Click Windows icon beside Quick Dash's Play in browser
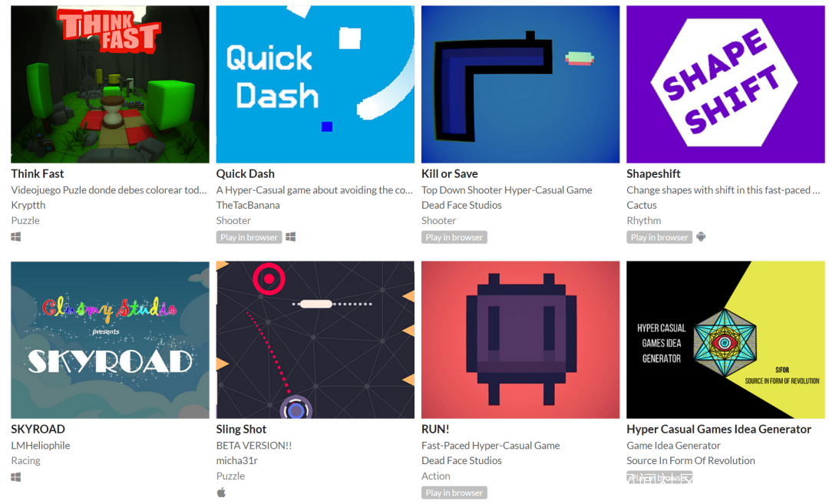This screenshot has height=504, width=829. [290, 237]
